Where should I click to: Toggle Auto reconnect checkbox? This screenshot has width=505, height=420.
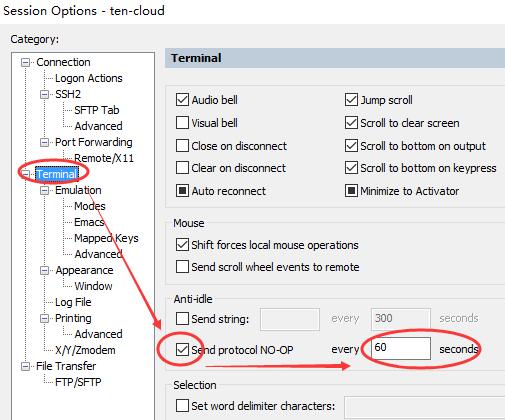pos(182,191)
